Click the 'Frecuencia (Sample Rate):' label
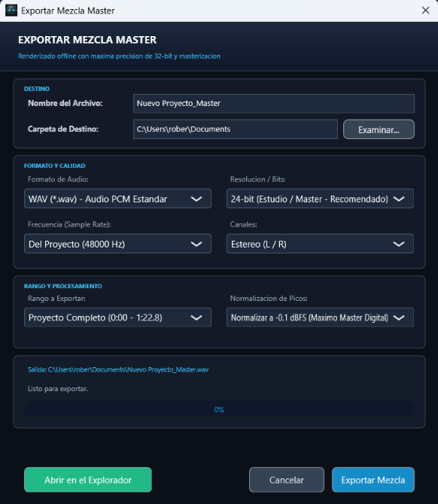 click(69, 224)
